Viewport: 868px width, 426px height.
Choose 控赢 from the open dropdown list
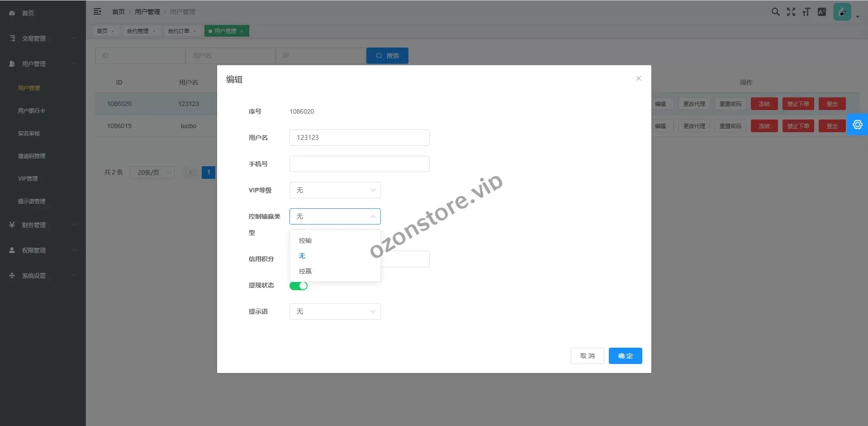[305, 271]
